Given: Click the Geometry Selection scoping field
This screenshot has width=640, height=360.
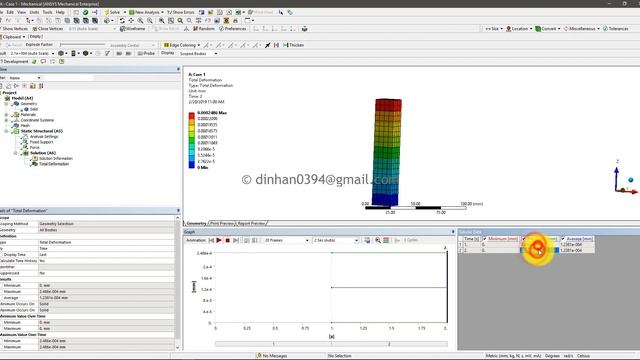Looking at the screenshot, I should pyautogui.click(x=107, y=224).
